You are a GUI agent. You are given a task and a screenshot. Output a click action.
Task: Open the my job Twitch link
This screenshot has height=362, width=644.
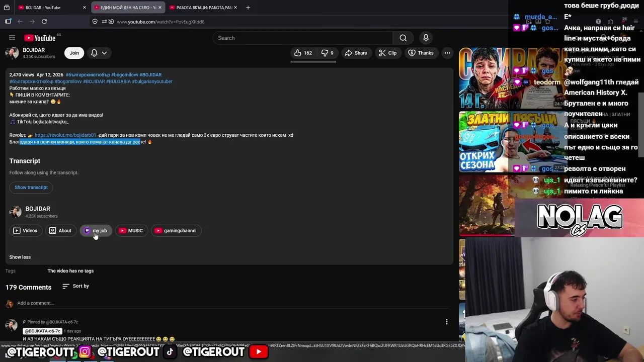click(x=95, y=231)
